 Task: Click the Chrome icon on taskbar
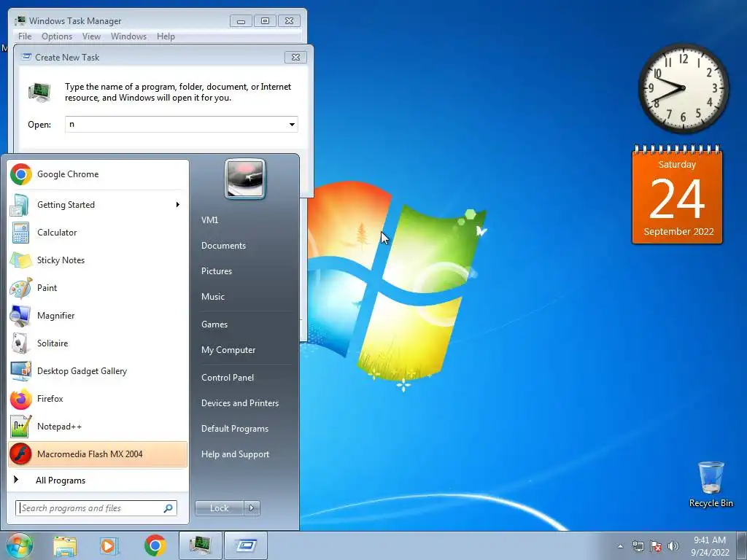coord(155,545)
